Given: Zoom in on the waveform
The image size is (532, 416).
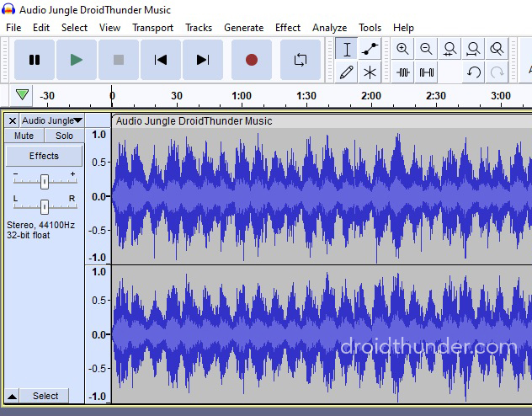Looking at the screenshot, I should (x=402, y=49).
